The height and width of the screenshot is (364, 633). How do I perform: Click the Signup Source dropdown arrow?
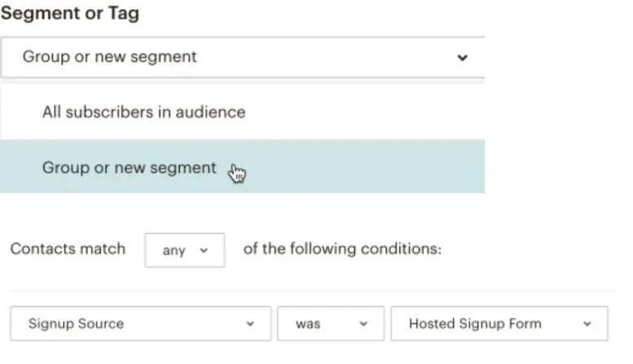coord(250,323)
